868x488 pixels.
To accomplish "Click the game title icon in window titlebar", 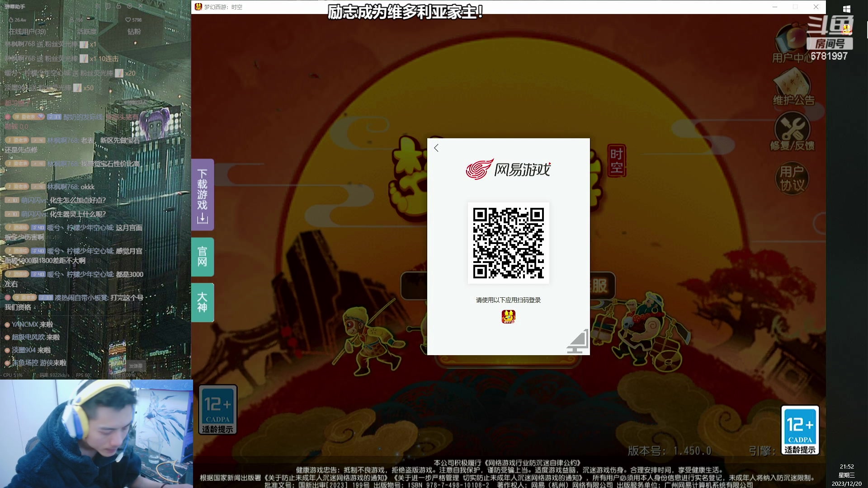I will click(198, 7).
